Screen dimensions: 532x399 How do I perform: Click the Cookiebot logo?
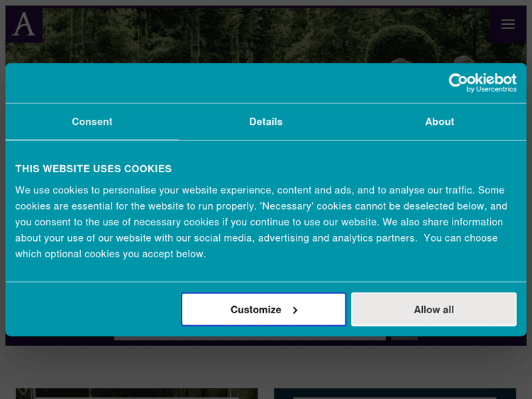coord(482,79)
